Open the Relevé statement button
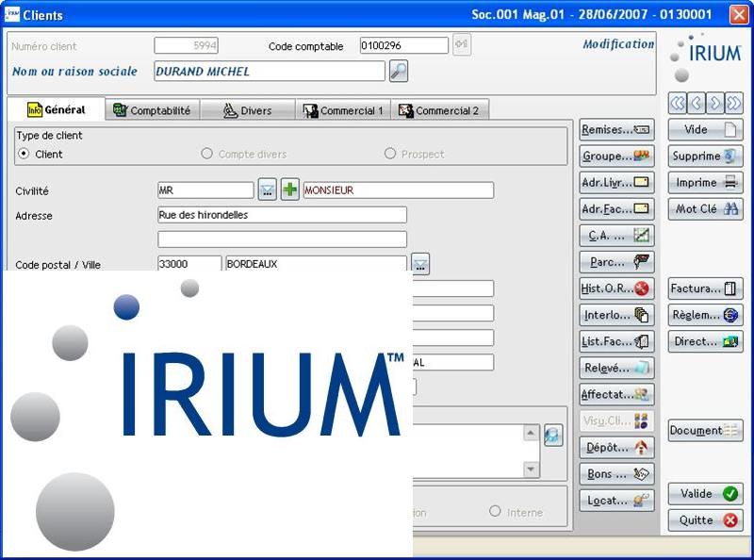 [616, 368]
